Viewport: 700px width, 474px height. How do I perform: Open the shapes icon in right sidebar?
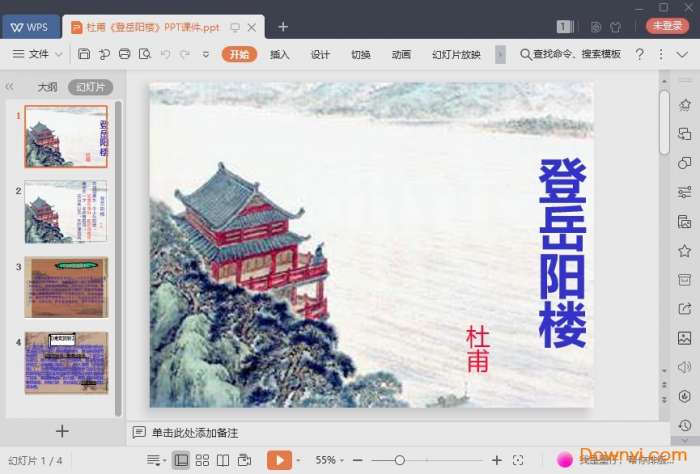pyautogui.click(x=684, y=162)
